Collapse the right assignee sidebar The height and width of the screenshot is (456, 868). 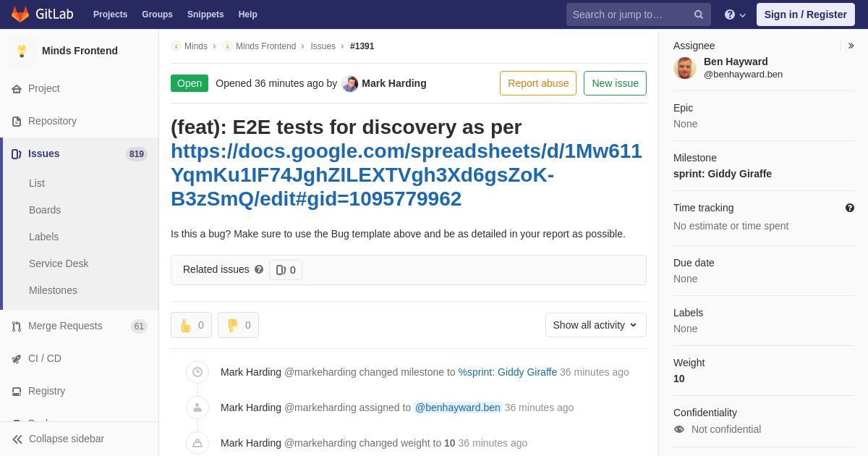[x=851, y=46]
